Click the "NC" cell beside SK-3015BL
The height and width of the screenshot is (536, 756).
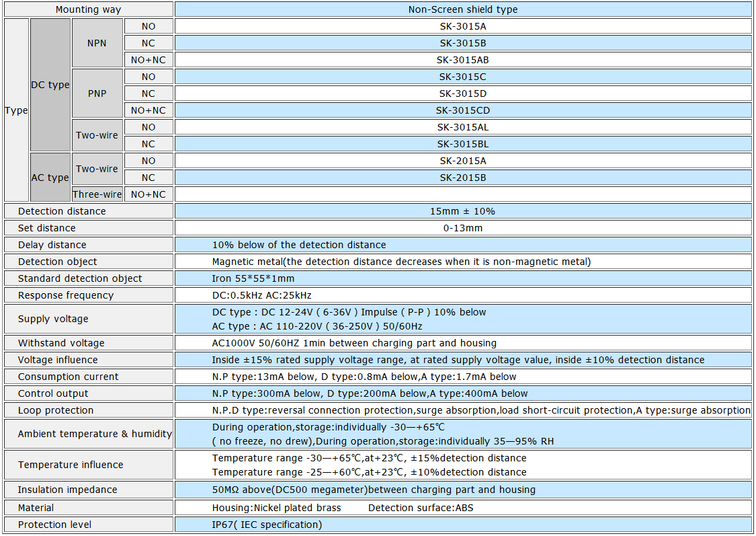point(149,144)
